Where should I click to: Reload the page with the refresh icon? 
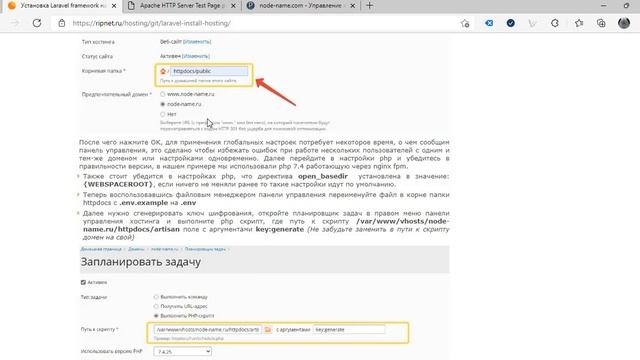click(37, 23)
